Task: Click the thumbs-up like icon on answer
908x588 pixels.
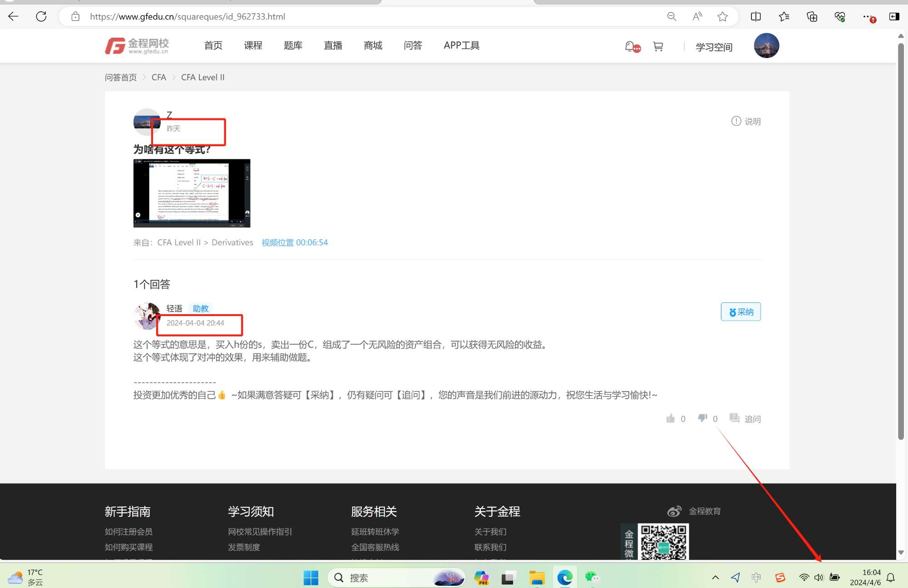Action: point(671,418)
